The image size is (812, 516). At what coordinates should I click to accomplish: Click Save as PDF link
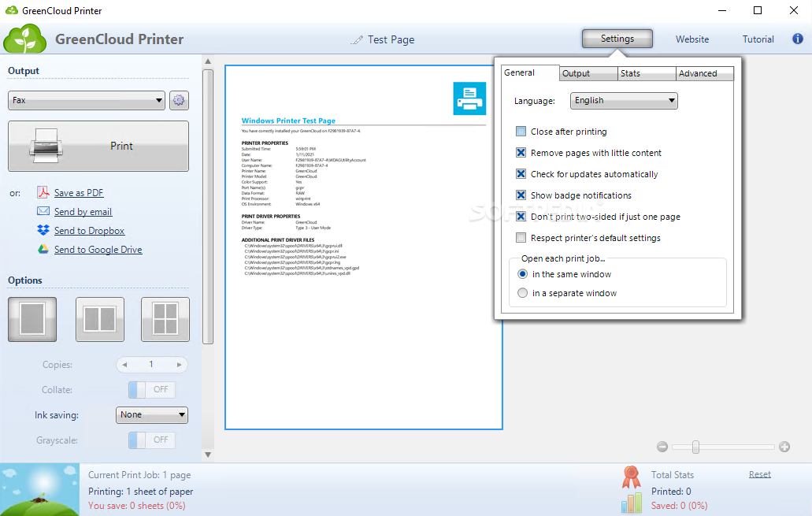coord(79,193)
